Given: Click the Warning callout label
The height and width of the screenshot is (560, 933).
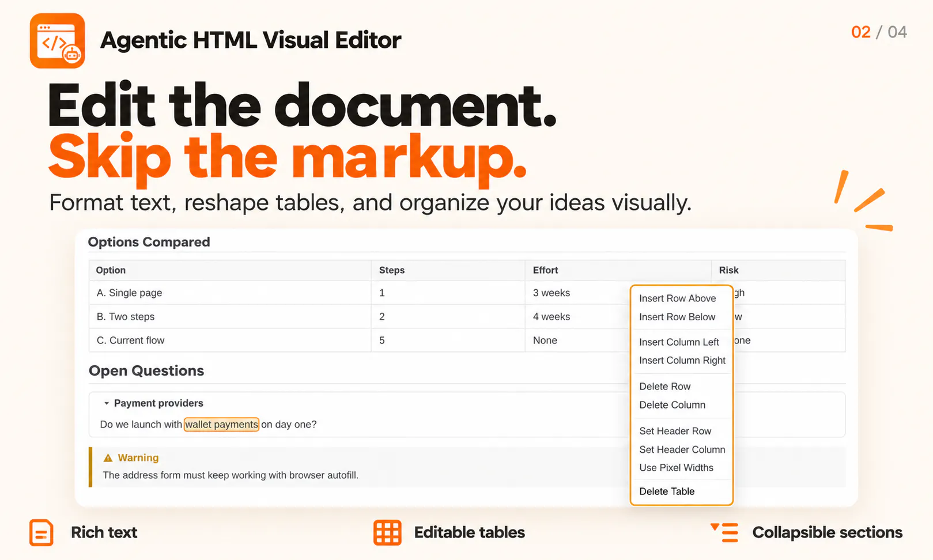Looking at the screenshot, I should tap(138, 458).
